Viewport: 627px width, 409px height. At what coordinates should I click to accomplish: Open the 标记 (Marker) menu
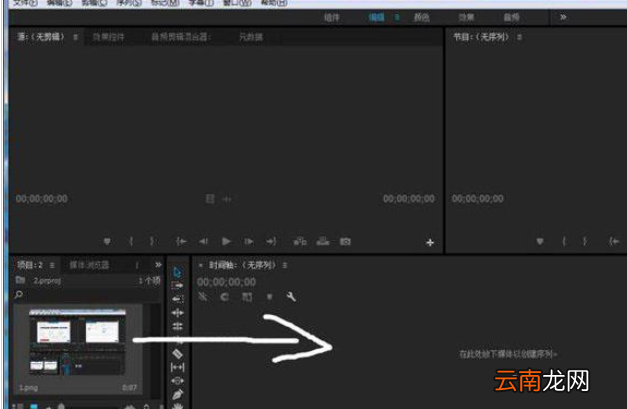coord(165,2)
